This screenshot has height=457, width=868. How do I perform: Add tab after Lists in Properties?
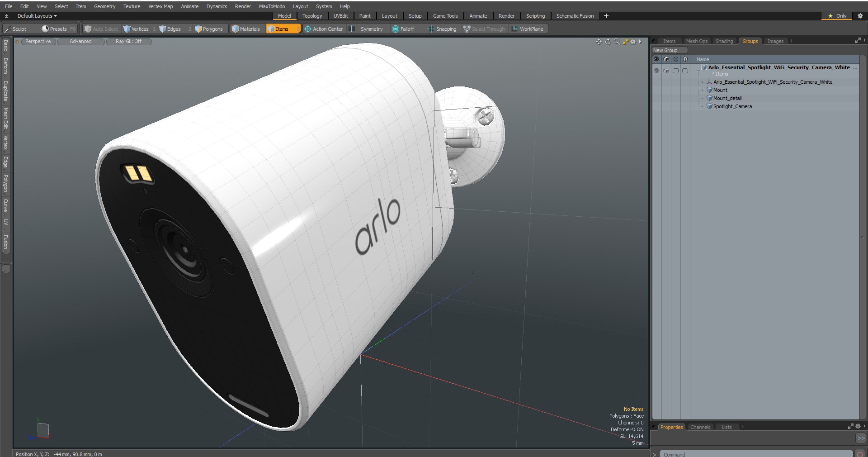(743, 427)
